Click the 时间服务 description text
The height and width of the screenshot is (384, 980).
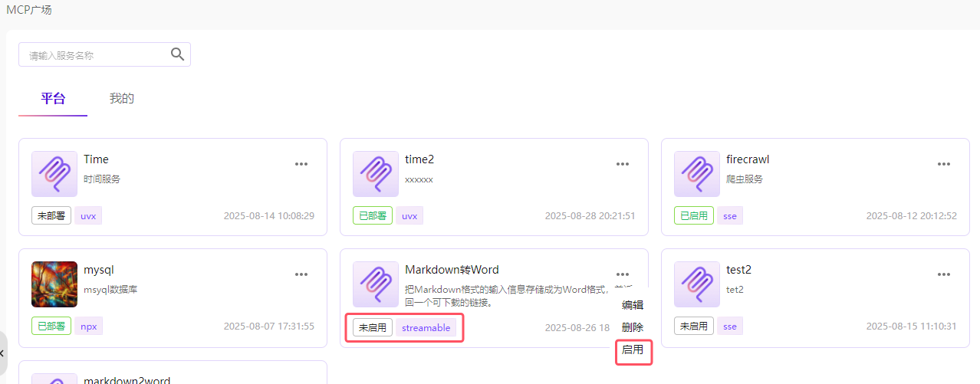tap(102, 179)
